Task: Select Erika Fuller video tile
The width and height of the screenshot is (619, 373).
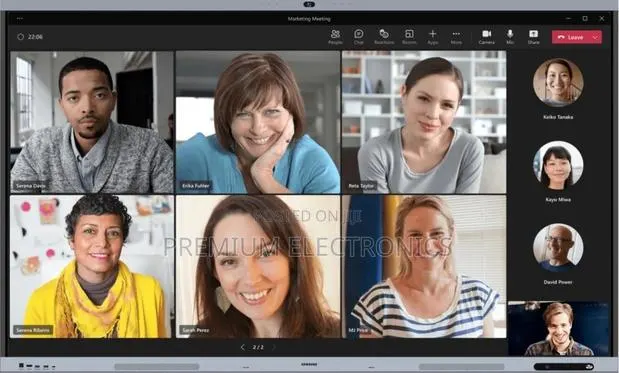Action: click(258, 122)
